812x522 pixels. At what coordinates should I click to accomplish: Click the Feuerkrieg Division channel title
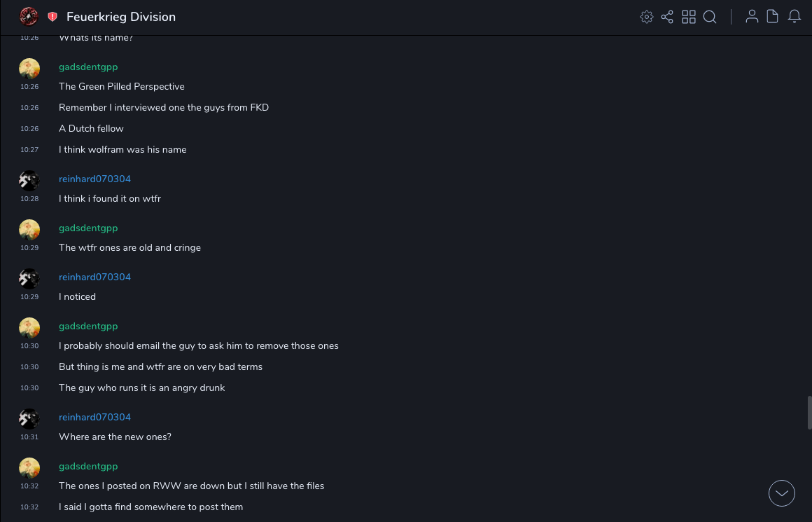[121, 17]
